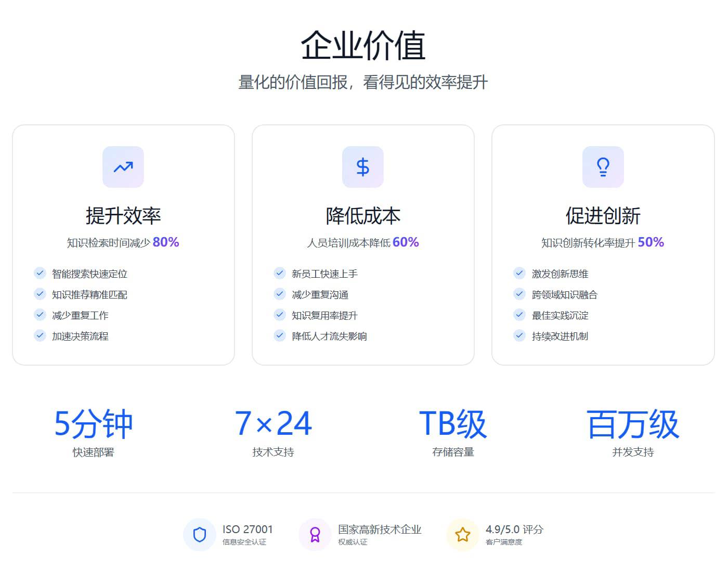Click the 5分钟 quick deployment statistic
728x569 pixels.
[94, 423]
